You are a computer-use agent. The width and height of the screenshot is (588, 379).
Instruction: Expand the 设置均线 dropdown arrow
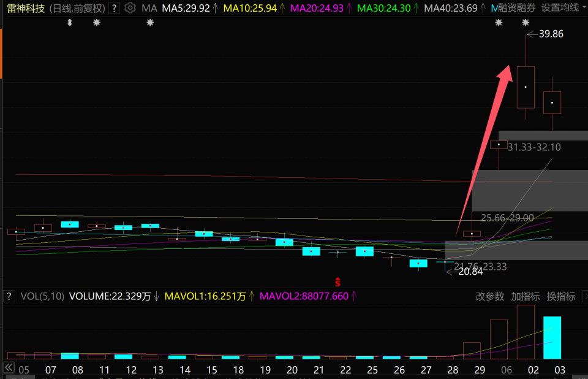[x=584, y=7]
